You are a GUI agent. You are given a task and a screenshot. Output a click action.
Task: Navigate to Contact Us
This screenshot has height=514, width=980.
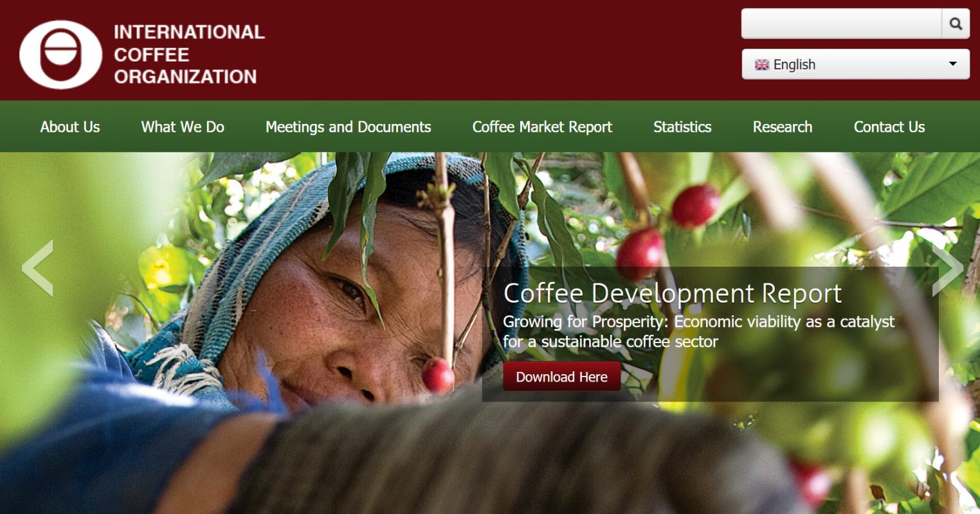coord(889,127)
